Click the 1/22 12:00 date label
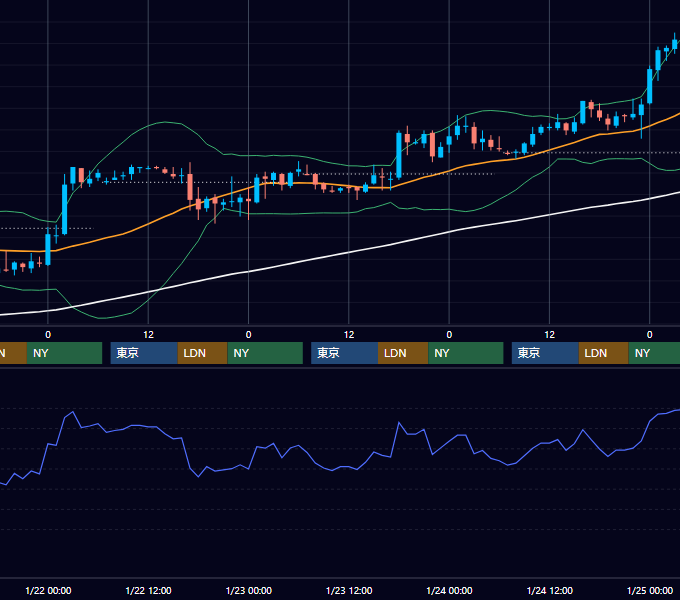 click(x=148, y=590)
